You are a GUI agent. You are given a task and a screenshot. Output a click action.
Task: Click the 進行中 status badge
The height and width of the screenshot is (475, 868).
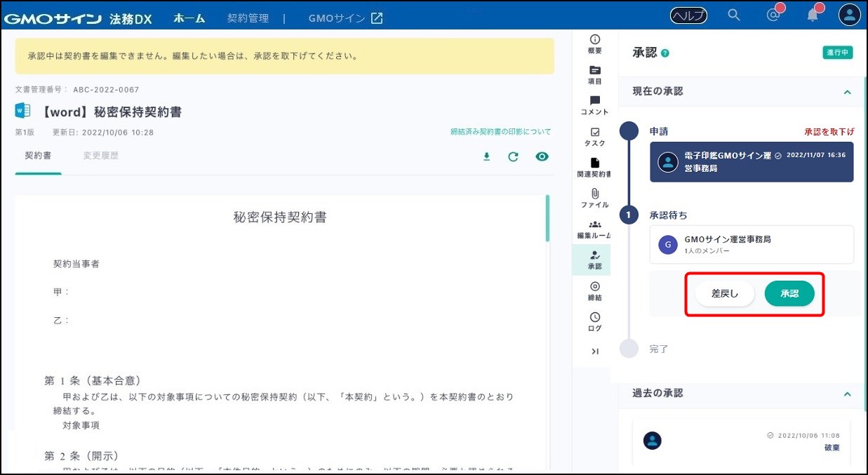(x=838, y=53)
